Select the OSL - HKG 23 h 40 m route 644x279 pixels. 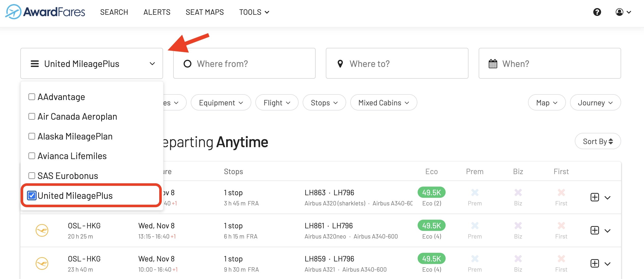tap(84, 259)
